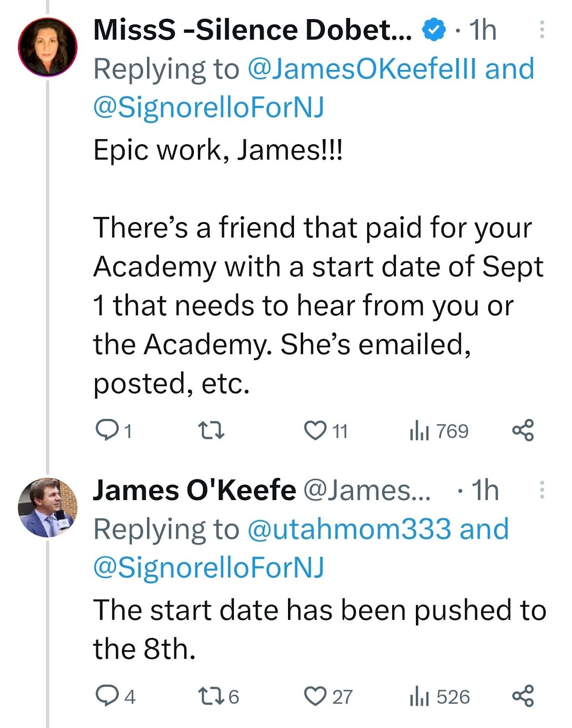This screenshot has width=572, height=728.
Task: Share James O'Keefe's reply
Action: [x=523, y=696]
